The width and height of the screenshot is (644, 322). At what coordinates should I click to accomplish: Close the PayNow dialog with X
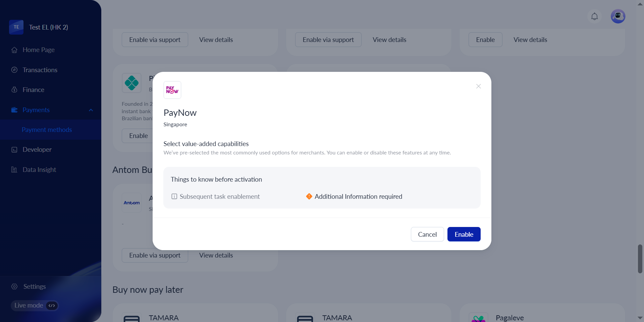click(x=478, y=86)
